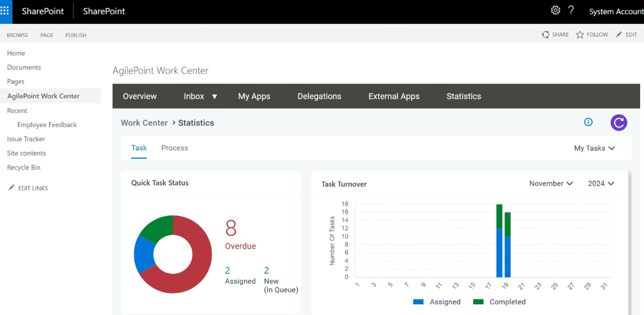Switch to the Task statistics tab
This screenshot has width=644, height=315.
139,148
